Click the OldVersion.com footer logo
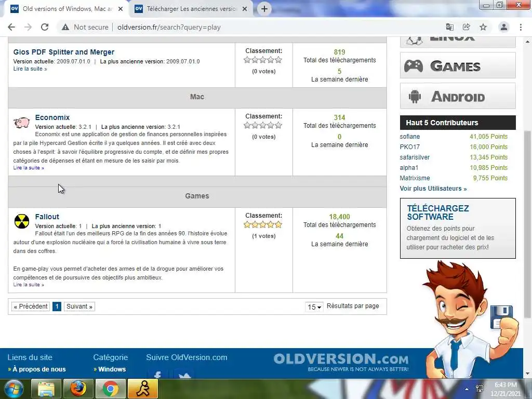Image resolution: width=532 pixels, height=399 pixels. pyautogui.click(x=341, y=362)
